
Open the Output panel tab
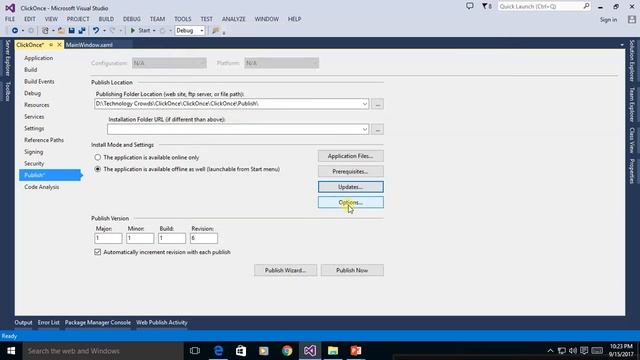[23, 322]
